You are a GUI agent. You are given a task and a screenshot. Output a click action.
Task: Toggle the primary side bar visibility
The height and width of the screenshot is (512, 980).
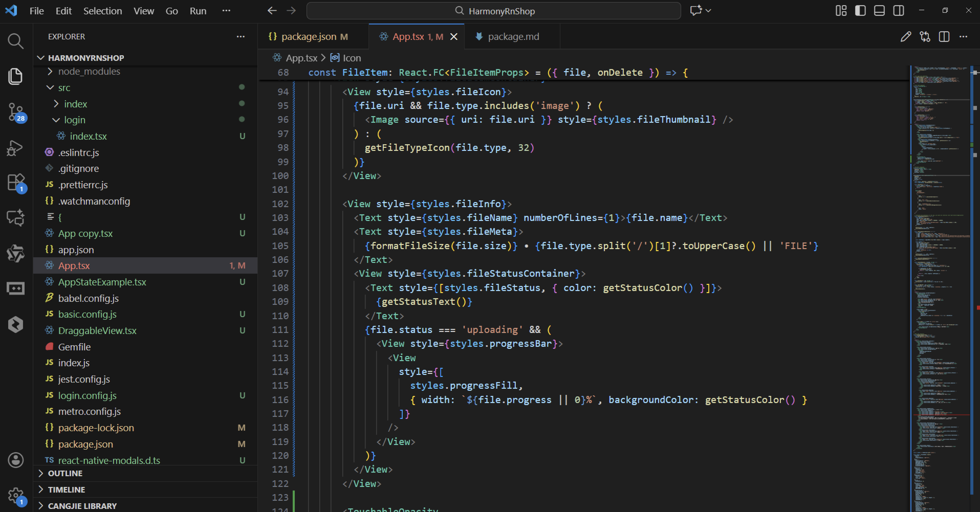[x=860, y=11]
